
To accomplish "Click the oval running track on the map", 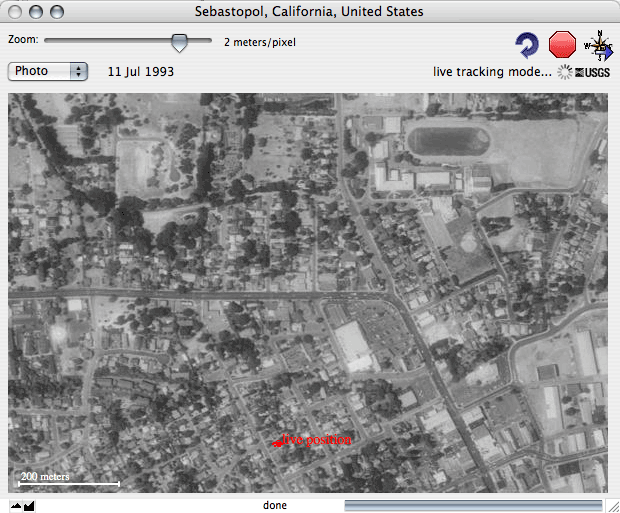I will (449, 140).
